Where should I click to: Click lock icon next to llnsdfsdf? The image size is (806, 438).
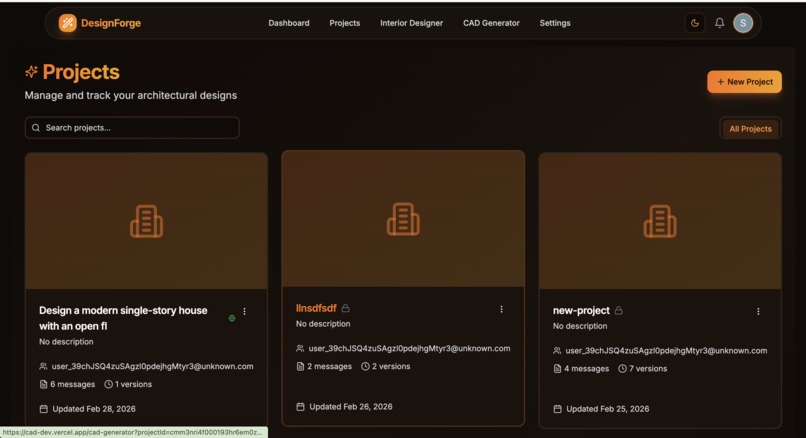point(346,308)
